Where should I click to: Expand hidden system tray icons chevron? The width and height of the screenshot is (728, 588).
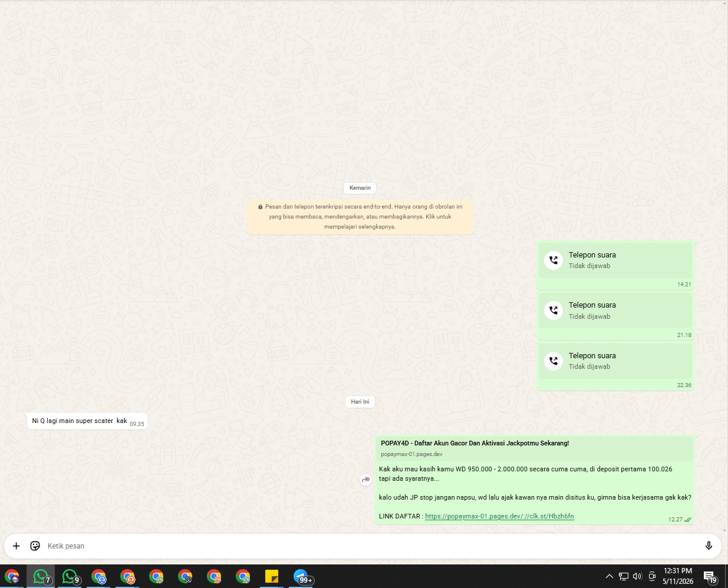tap(610, 576)
